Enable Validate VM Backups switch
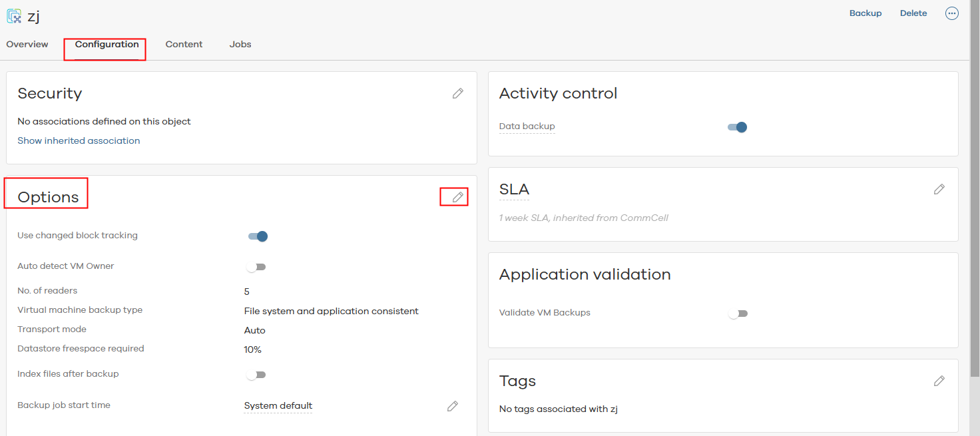This screenshot has width=980, height=436. 738,314
